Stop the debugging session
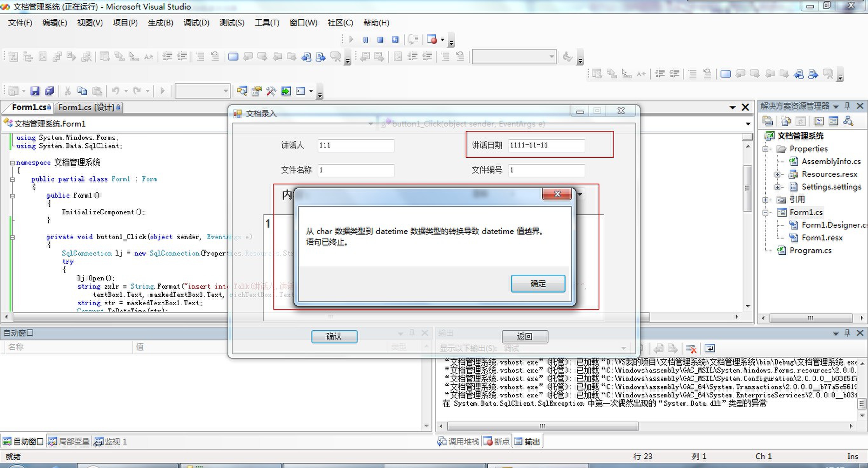 [x=380, y=40]
